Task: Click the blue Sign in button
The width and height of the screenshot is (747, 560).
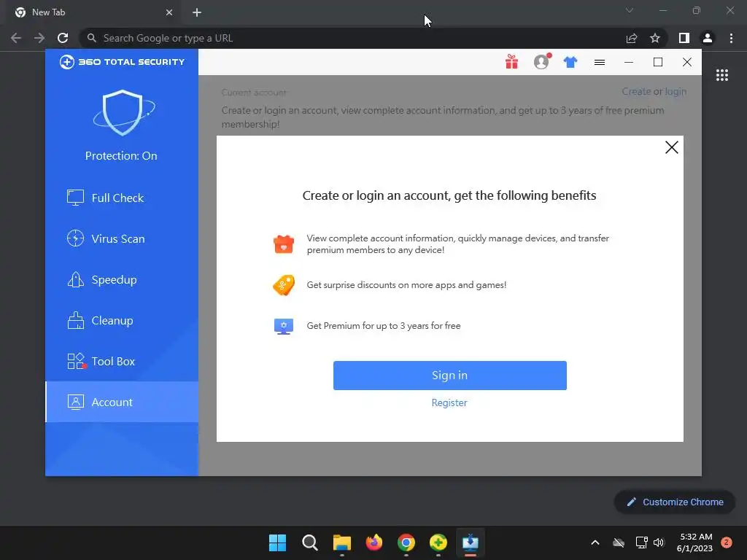Action: point(449,376)
